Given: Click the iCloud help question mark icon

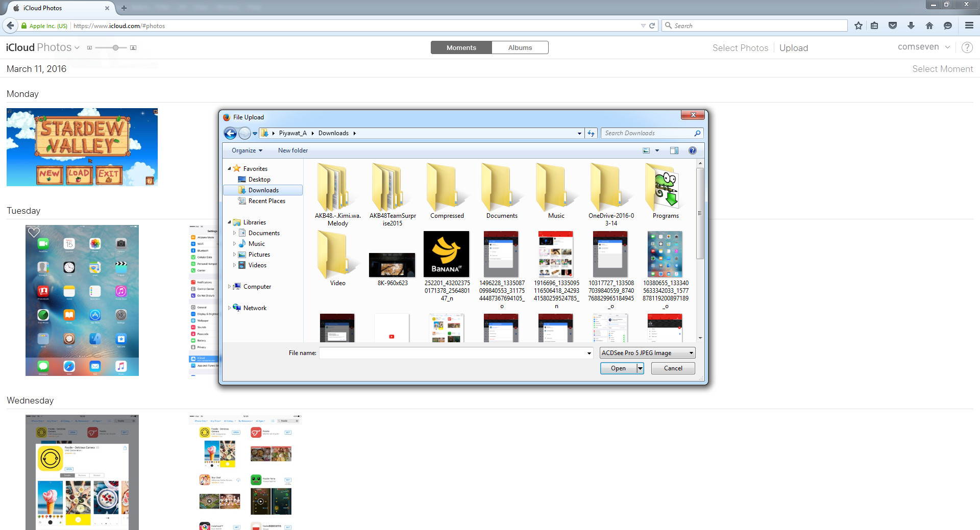Looking at the screenshot, I should [967, 47].
